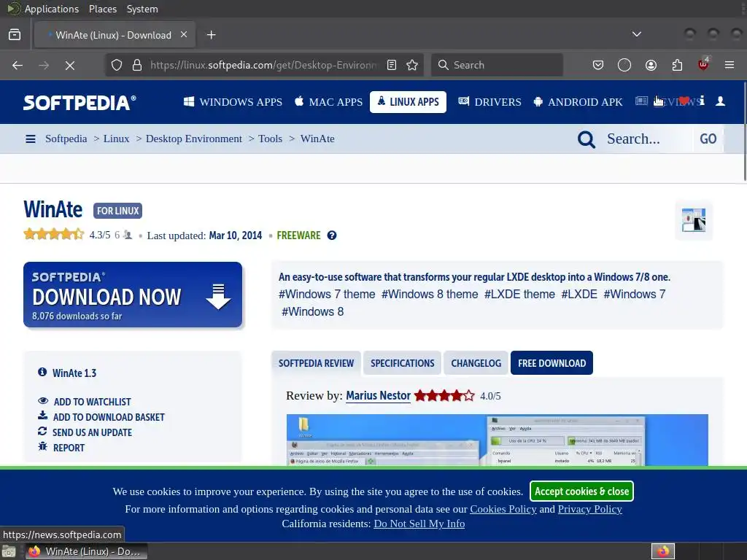Click ADD TO WATCHLIST eye icon
This screenshot has height=560, width=747.
pyautogui.click(x=43, y=401)
